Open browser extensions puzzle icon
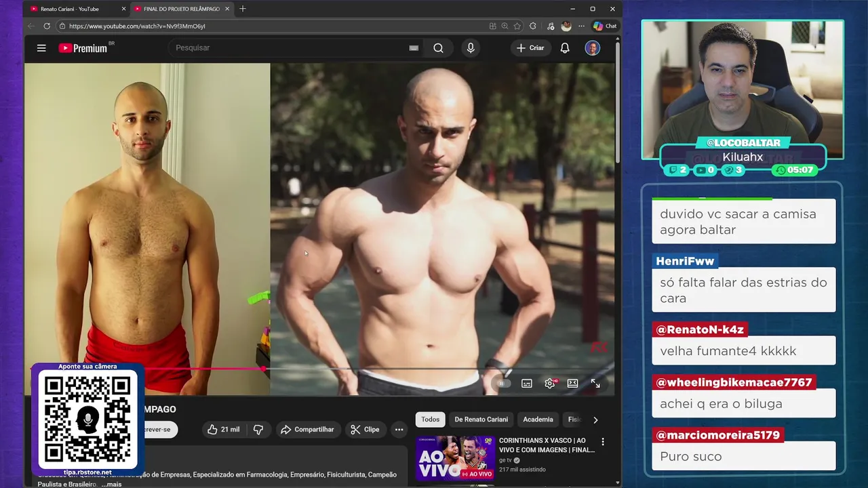868x488 pixels. pyautogui.click(x=533, y=26)
